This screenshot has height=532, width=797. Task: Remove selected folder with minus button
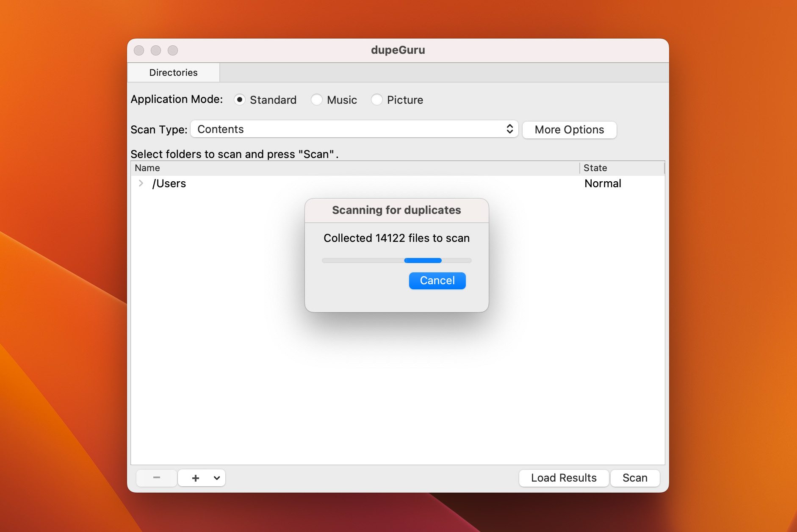(x=156, y=478)
